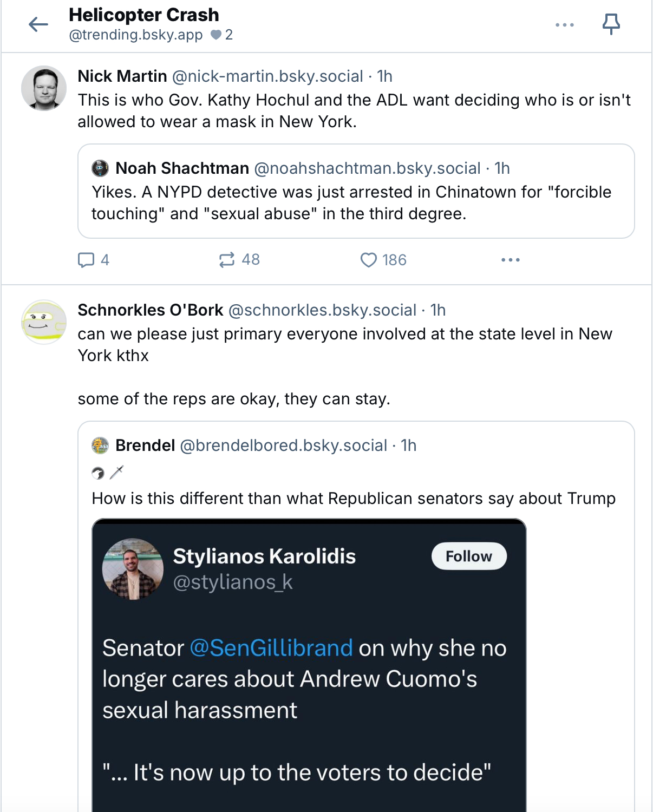Pin the Helicopter Crash feed

tap(611, 24)
